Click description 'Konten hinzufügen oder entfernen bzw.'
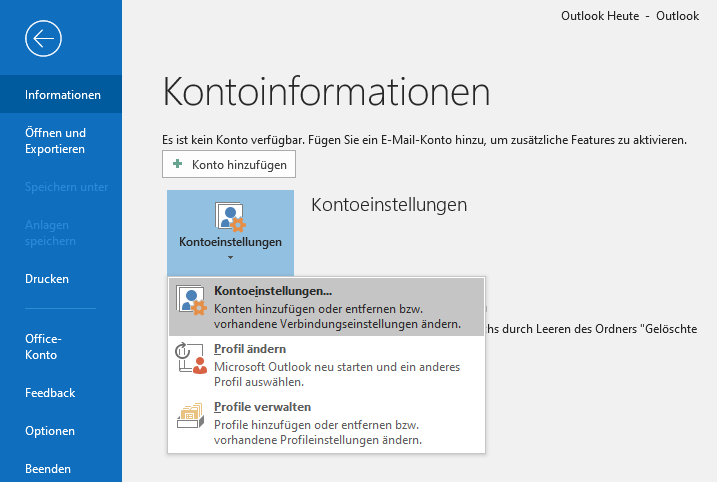Viewport: 717px width, 482px height. click(318, 309)
